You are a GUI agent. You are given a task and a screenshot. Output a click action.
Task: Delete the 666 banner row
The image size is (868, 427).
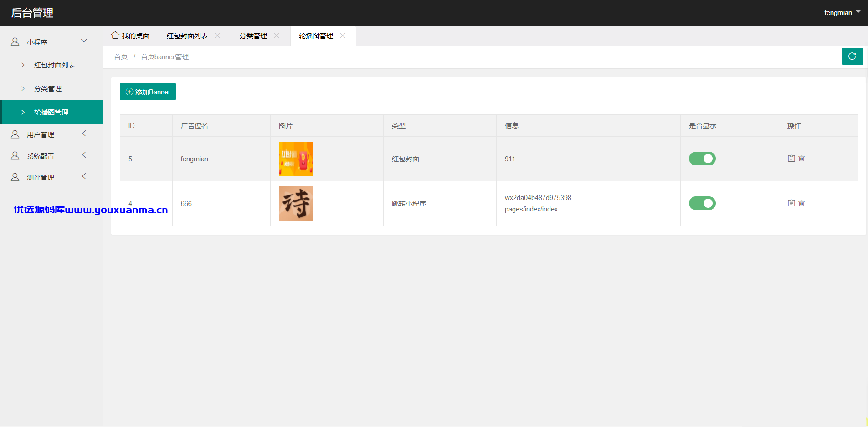point(801,203)
